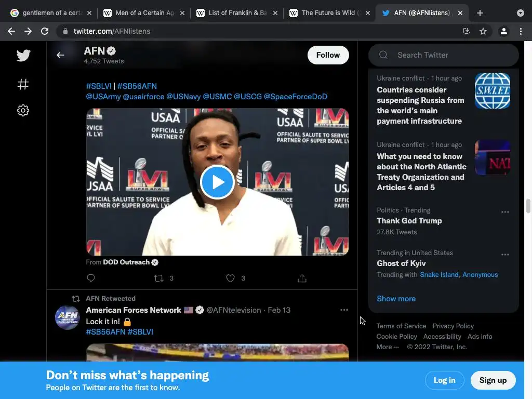The image size is (532, 399).
Task: Open the browser profile icon
Action: tap(504, 31)
